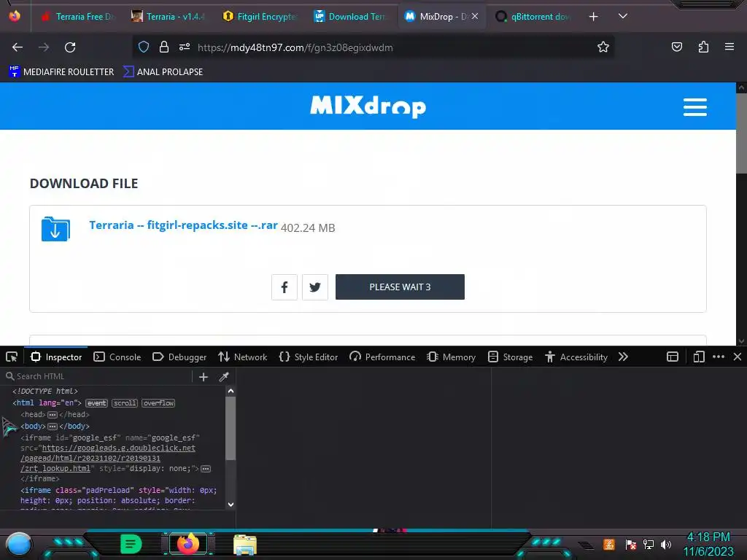Screen dimensions: 747x560
Task: Open the Debugger devtools tab
Action: coord(179,357)
